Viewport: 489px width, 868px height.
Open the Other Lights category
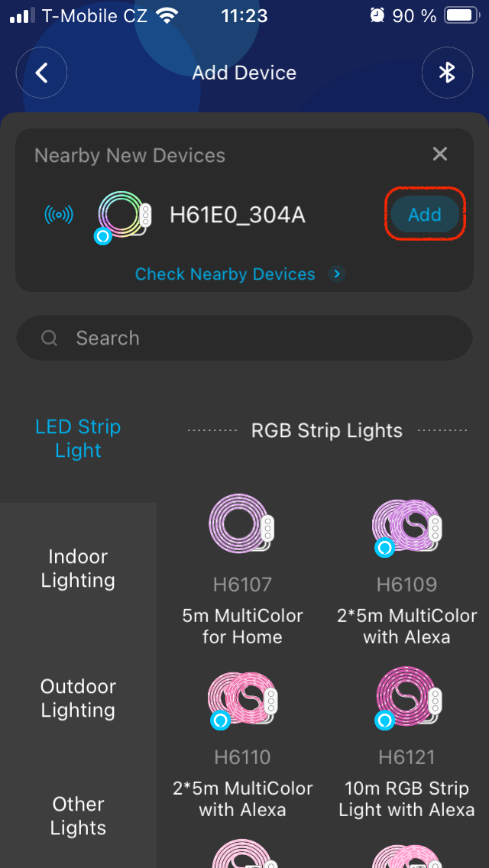[78, 816]
